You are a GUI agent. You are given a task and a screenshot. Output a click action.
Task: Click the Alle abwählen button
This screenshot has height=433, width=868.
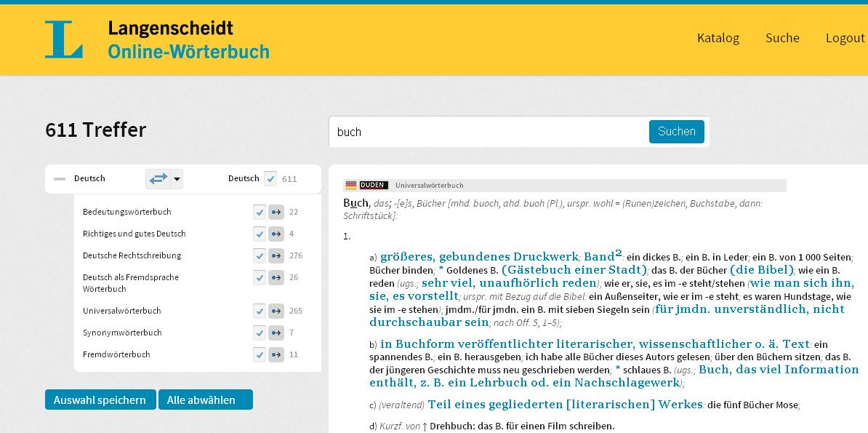coord(206,400)
